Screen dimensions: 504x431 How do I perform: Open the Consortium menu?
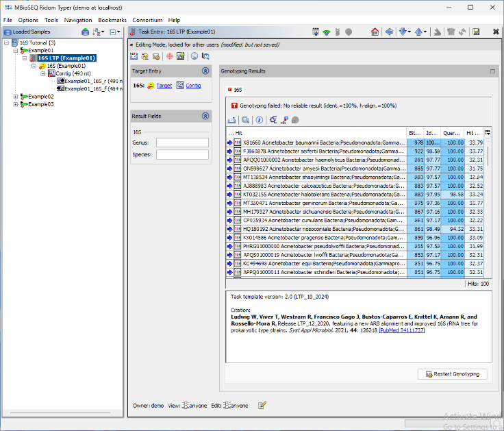coord(147,20)
